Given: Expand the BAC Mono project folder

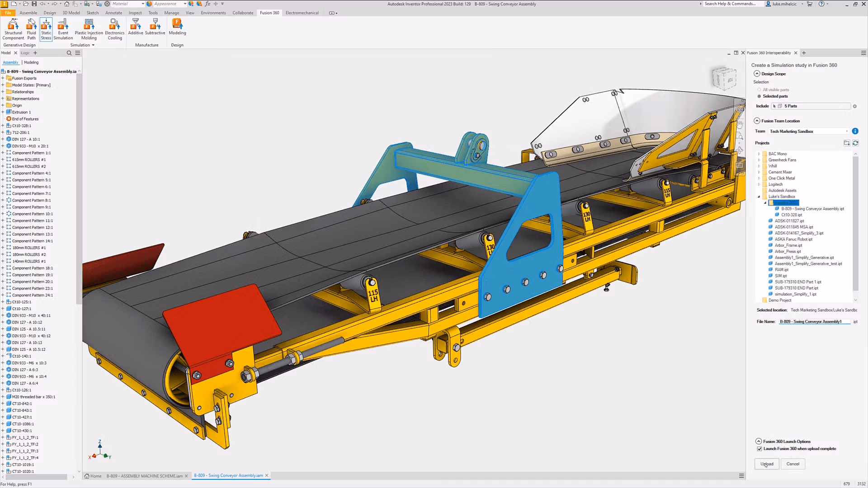Looking at the screenshot, I should [759, 154].
